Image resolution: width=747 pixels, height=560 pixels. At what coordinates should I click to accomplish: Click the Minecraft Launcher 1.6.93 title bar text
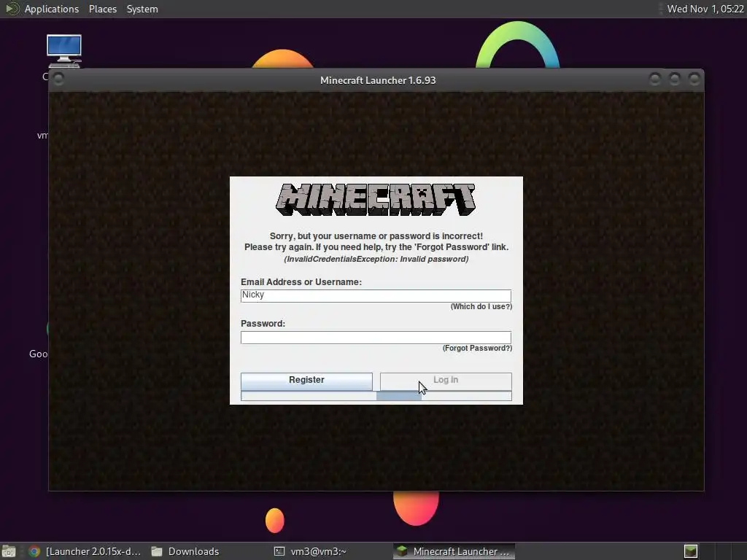click(378, 80)
